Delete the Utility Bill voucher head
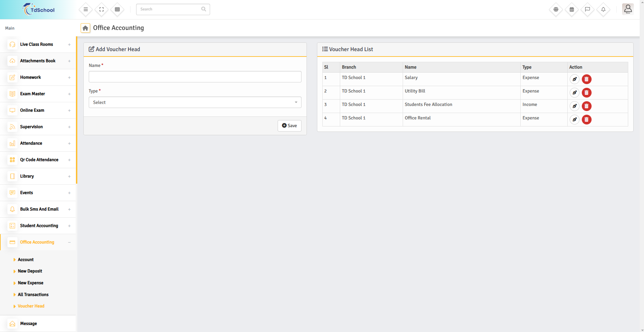This screenshot has height=332, width=644. (x=587, y=93)
